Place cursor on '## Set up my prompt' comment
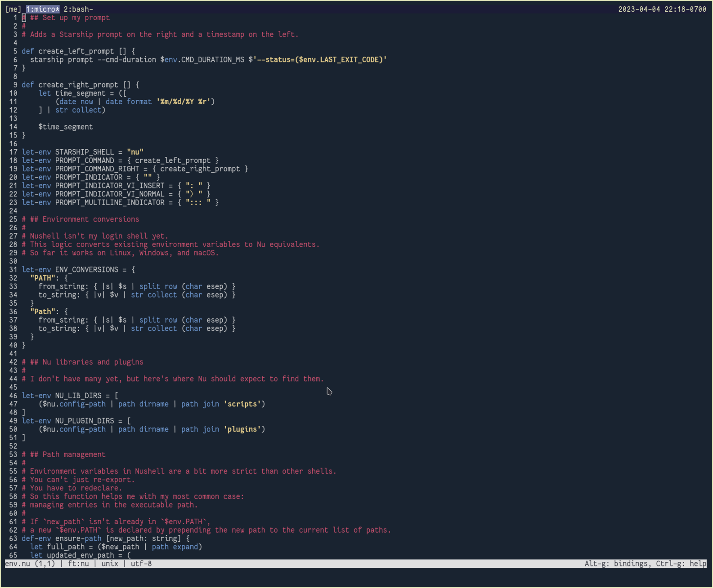Image resolution: width=713 pixels, height=588 pixels. click(x=70, y=18)
